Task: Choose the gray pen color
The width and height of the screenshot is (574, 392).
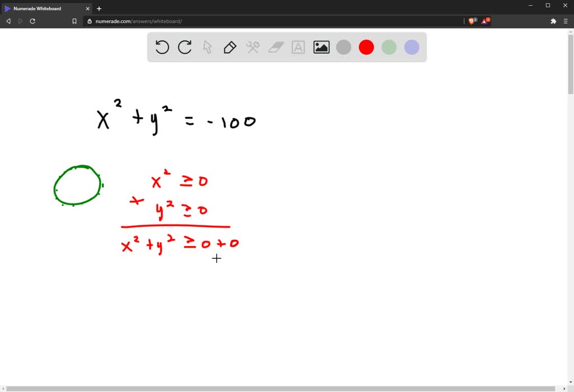Action: [344, 47]
